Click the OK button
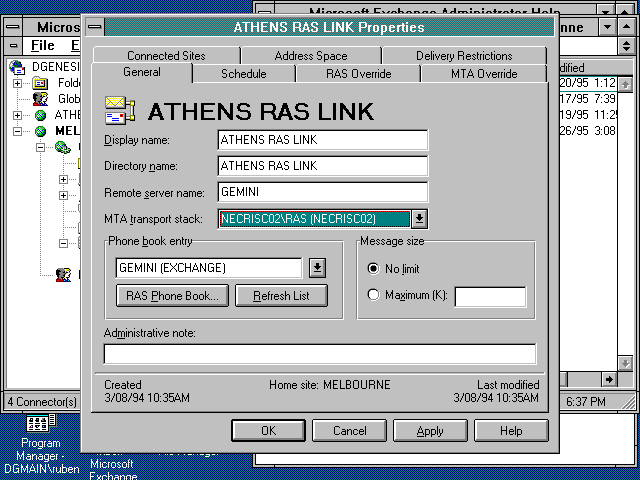Image resolution: width=640 pixels, height=480 pixels. (x=268, y=431)
